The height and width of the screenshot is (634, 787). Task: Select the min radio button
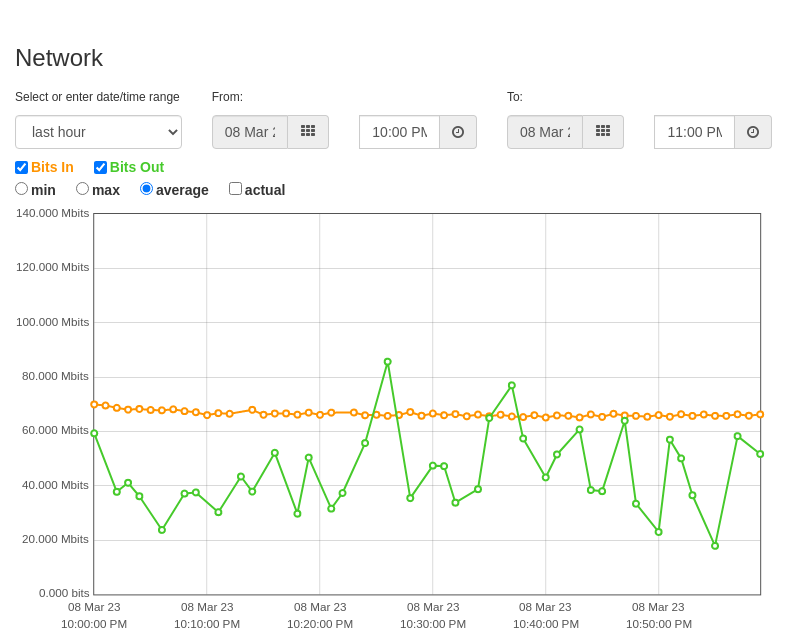[x=22, y=189]
